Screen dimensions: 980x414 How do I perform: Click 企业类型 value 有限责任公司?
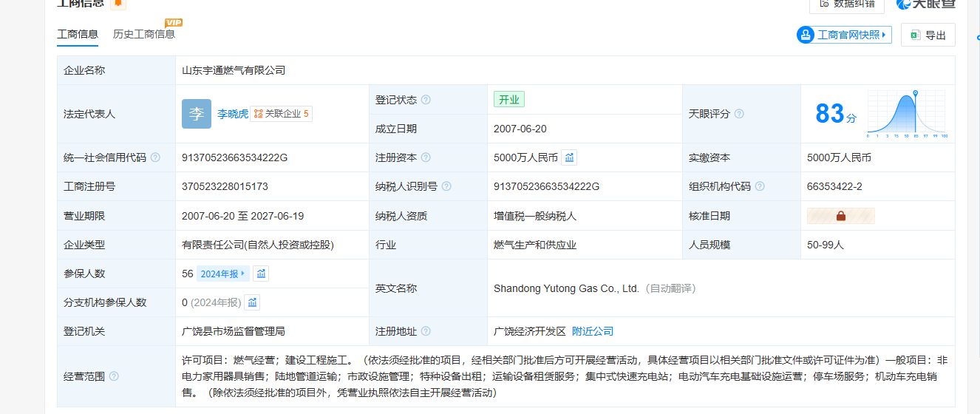(x=258, y=245)
